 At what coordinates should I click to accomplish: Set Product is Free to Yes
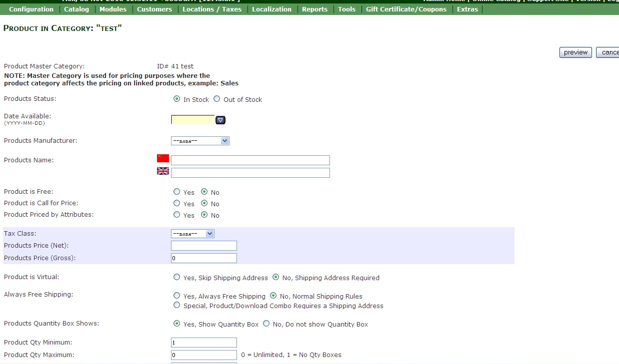(x=176, y=192)
